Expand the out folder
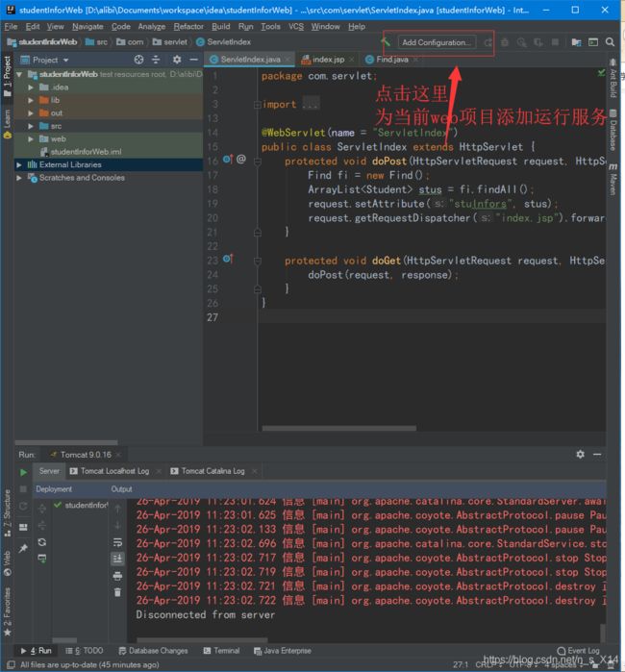Image resolution: width=625 pixels, height=672 pixels. click(31, 113)
